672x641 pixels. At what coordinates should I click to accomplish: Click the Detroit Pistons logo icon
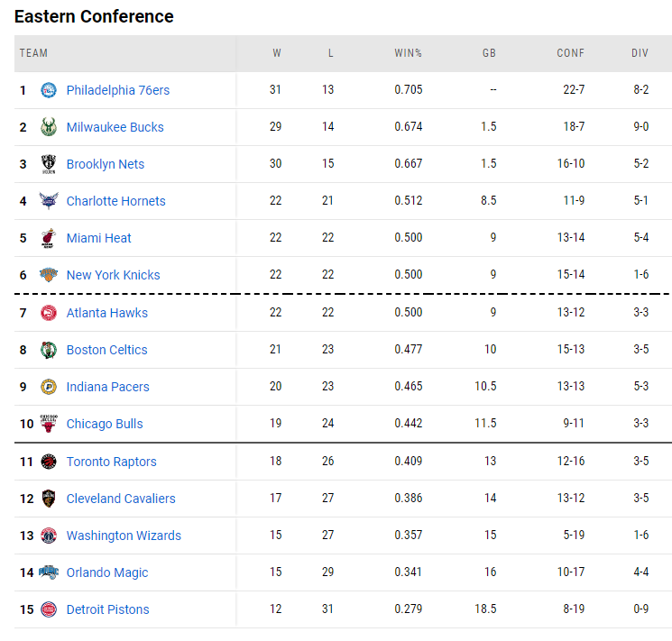[x=49, y=609]
